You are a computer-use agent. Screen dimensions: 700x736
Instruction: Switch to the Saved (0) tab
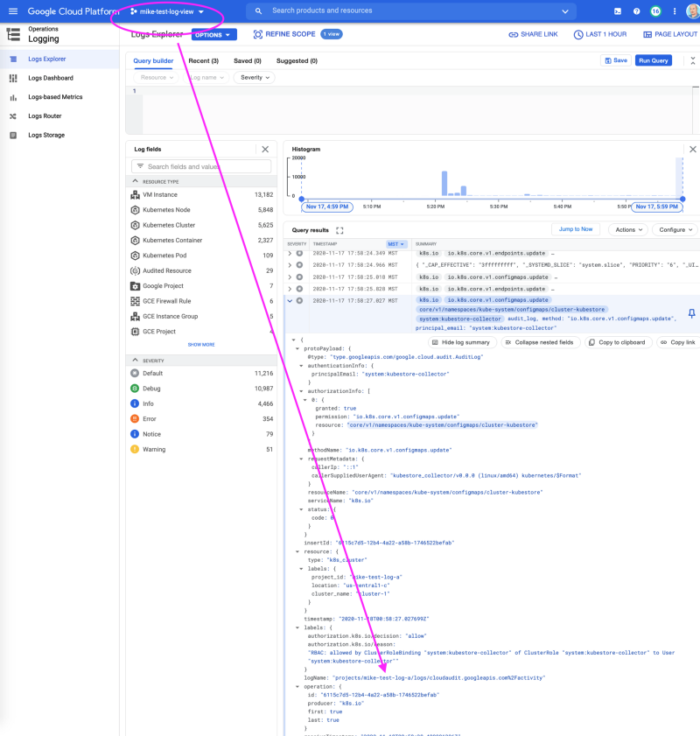248,61
